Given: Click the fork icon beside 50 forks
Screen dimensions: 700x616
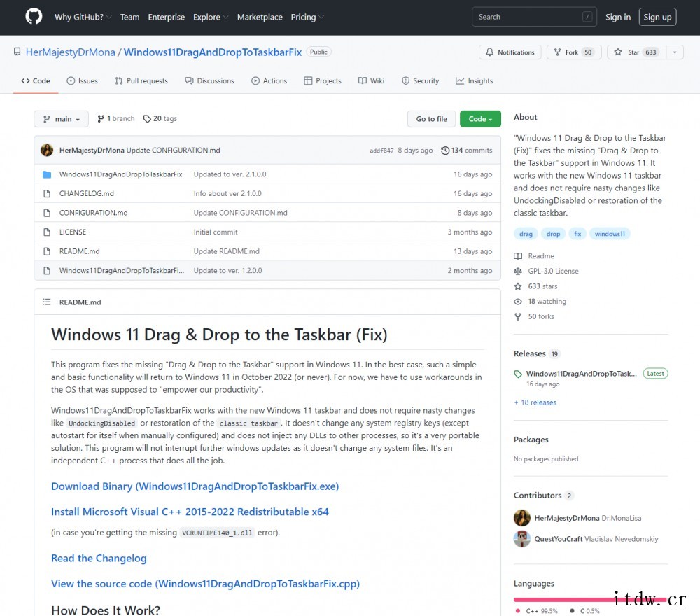Looking at the screenshot, I should coord(518,316).
